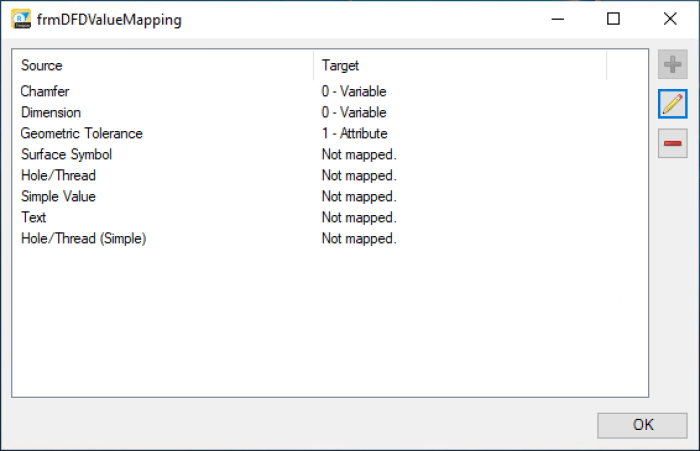Maximize the frmDFDValueMapping window
The height and width of the screenshot is (451, 700).
613,19
